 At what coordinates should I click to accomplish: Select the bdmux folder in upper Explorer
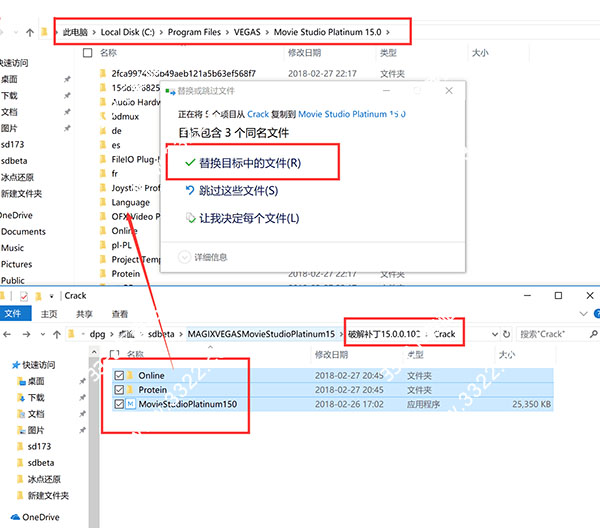125,116
